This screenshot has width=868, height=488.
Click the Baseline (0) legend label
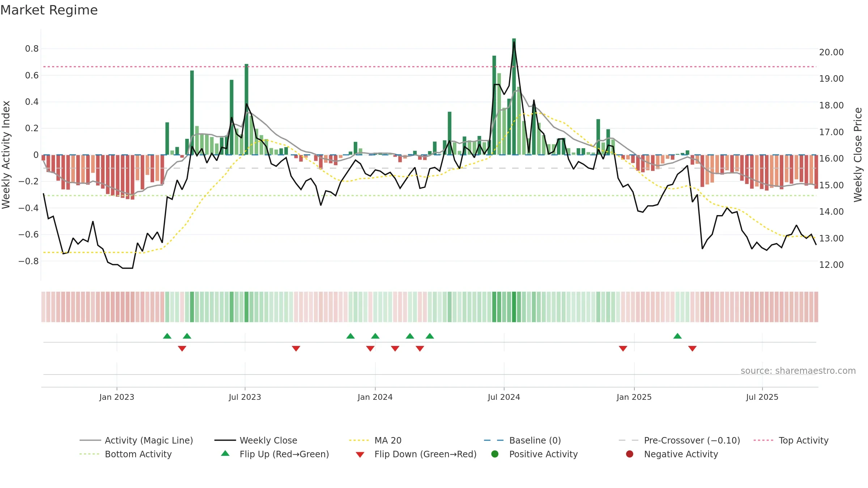point(535,440)
